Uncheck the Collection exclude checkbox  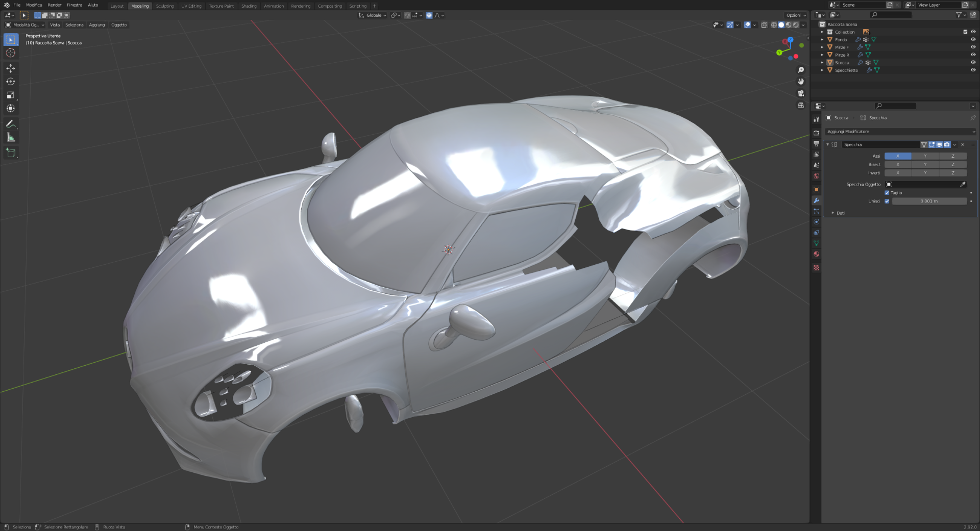[965, 32]
